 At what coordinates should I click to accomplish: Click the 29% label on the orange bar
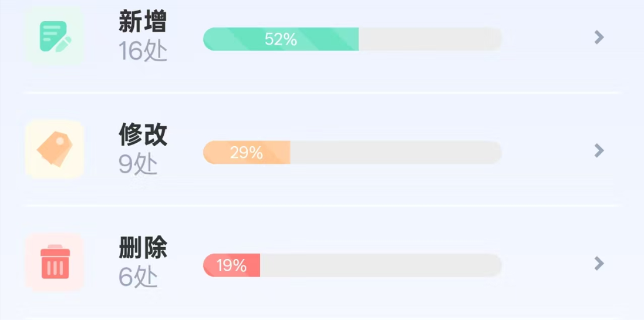pyautogui.click(x=246, y=153)
